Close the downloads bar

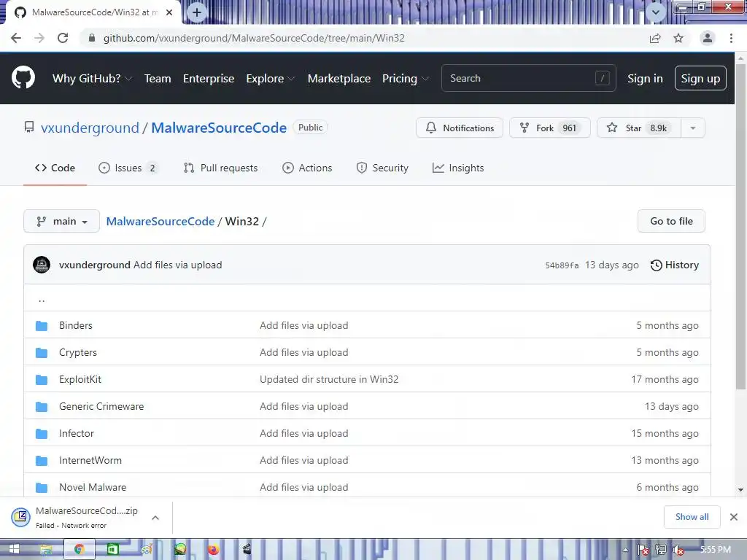coord(734,517)
